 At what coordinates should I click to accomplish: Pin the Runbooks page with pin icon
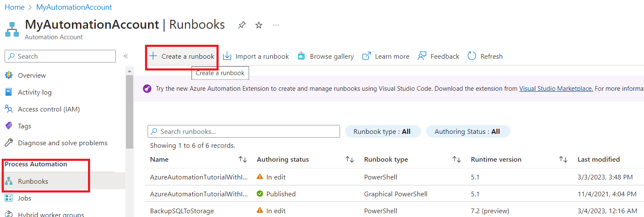(241, 25)
